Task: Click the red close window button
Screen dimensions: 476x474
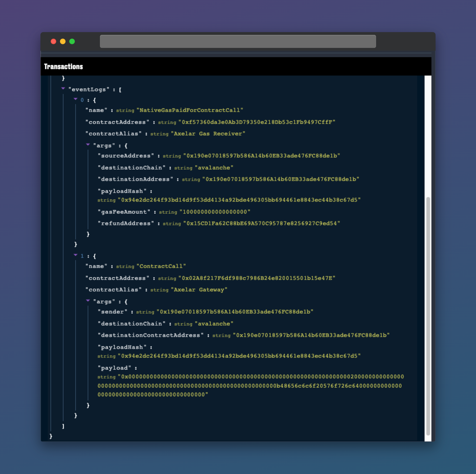Action: click(53, 41)
